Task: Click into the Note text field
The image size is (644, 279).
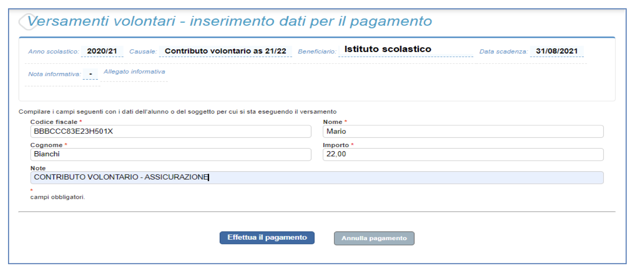Action: (x=316, y=178)
